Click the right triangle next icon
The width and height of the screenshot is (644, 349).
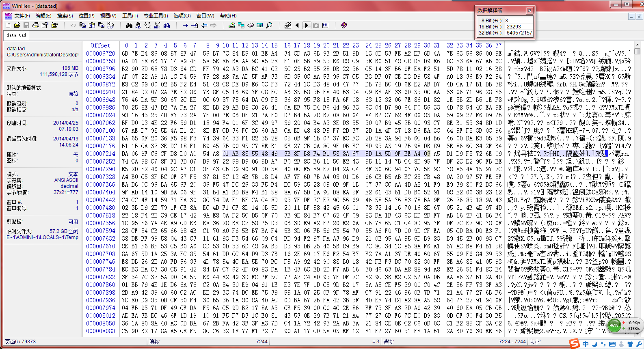pos(307,25)
